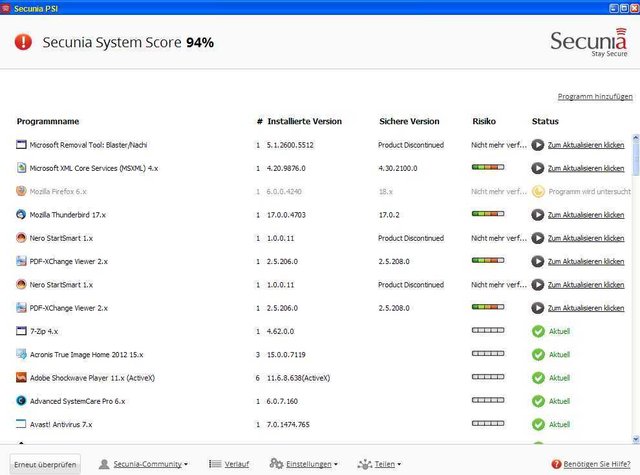640x475 pixels.
Task: Click the risk meter for Microsoft XML Core Services
Action: tap(488, 167)
